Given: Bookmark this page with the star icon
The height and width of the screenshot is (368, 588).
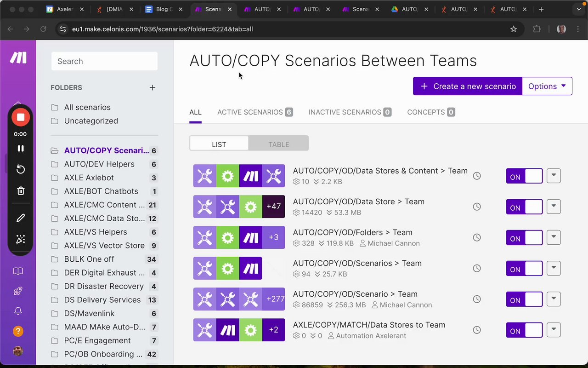Looking at the screenshot, I should pos(514,29).
